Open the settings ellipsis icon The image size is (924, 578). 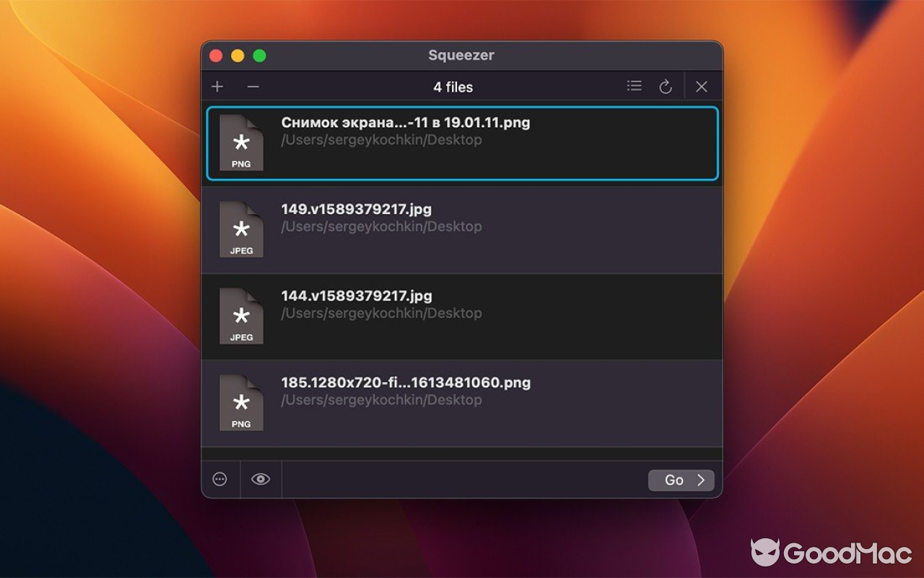click(219, 479)
